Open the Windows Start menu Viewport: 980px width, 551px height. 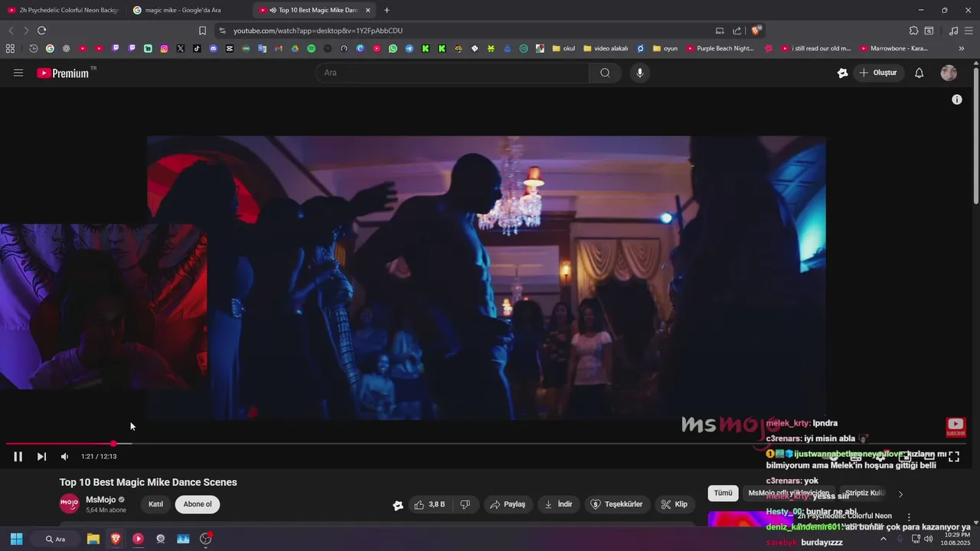tap(16, 539)
